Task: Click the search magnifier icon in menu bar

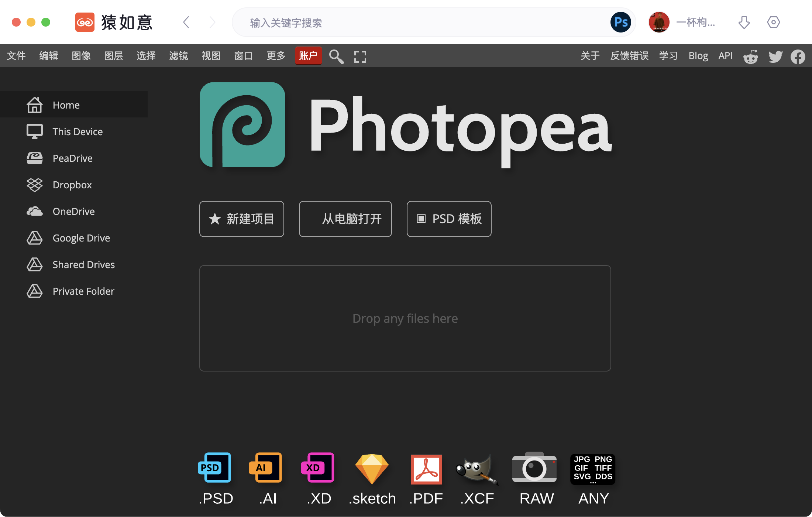Action: (336, 57)
